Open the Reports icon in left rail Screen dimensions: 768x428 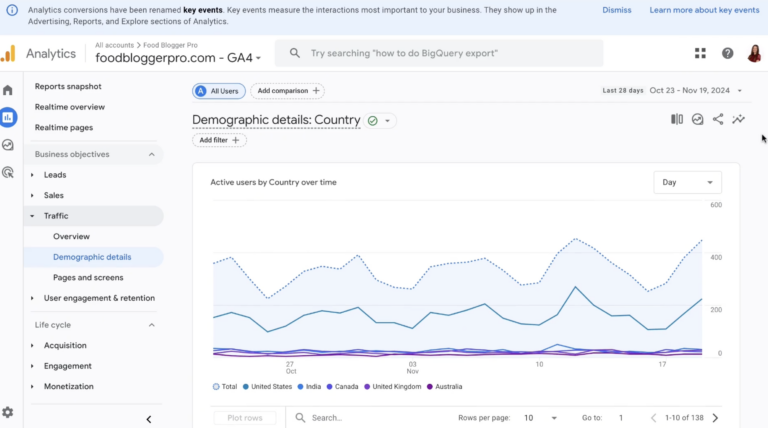8,118
